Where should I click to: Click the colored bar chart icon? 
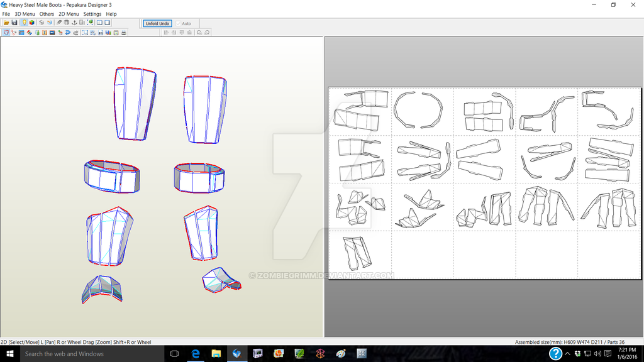(x=108, y=33)
